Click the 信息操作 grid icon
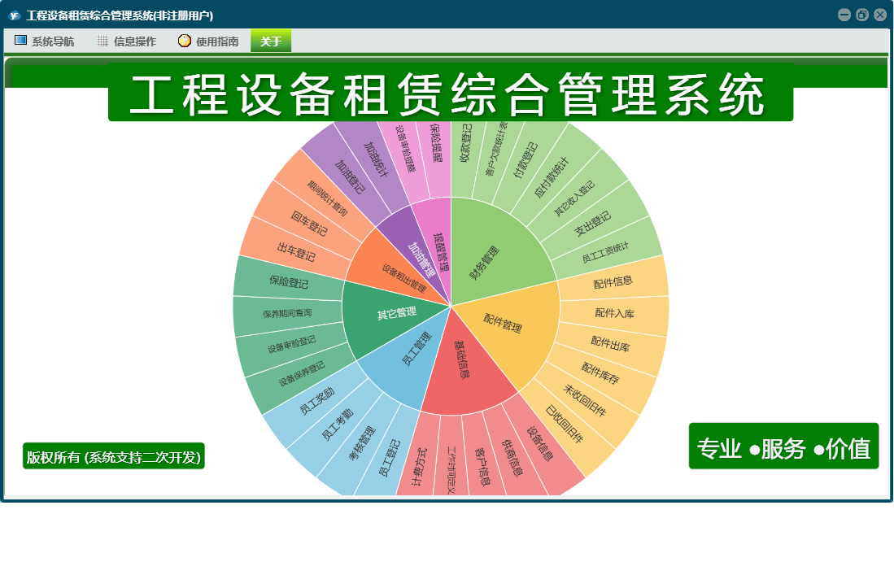This screenshot has height=588, width=894. click(102, 41)
